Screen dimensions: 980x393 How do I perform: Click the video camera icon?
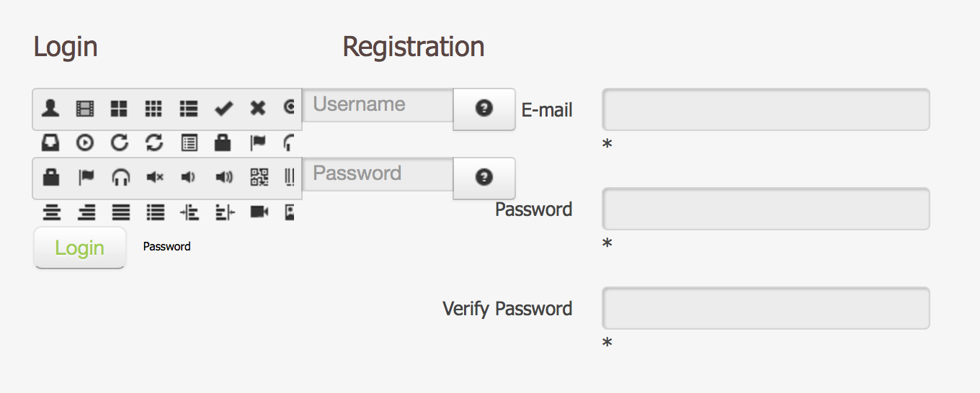(x=259, y=212)
